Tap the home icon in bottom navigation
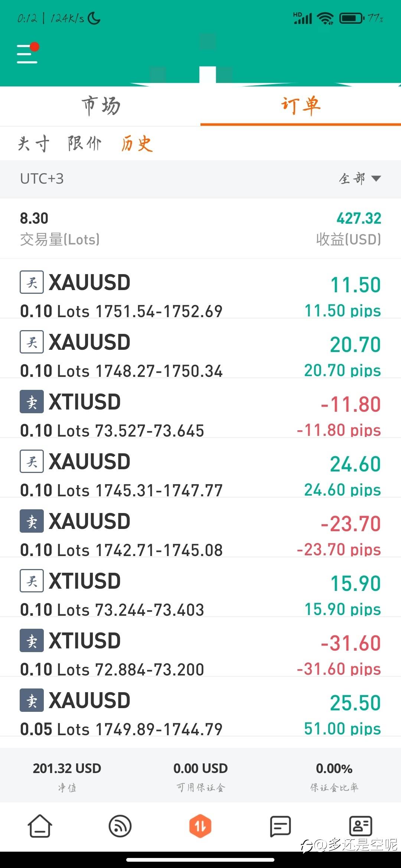This screenshot has width=401, height=868. tap(40, 826)
